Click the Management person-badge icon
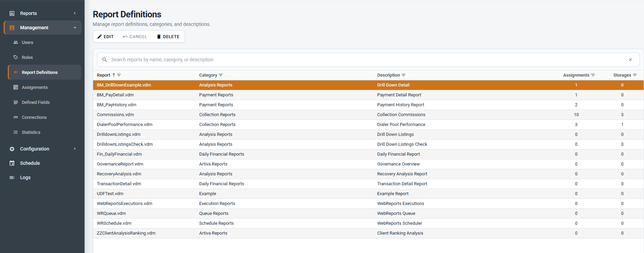The height and width of the screenshot is (253, 644). 12,28
